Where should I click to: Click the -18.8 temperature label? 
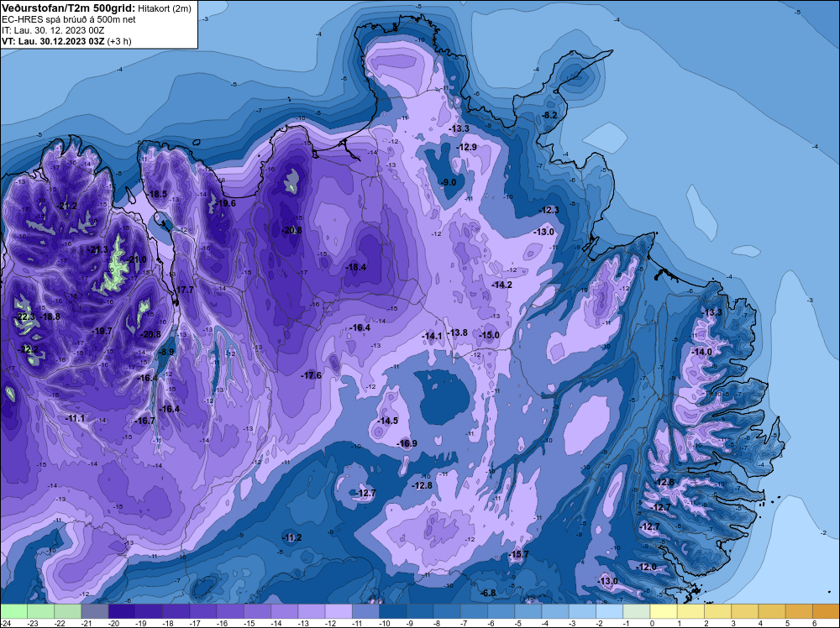point(51,317)
